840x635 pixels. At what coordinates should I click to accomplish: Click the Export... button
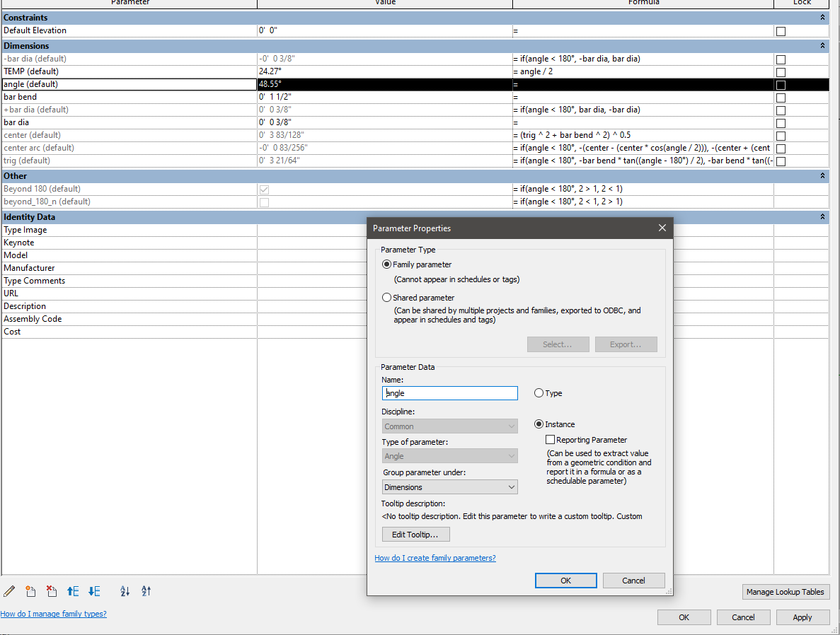click(x=626, y=344)
